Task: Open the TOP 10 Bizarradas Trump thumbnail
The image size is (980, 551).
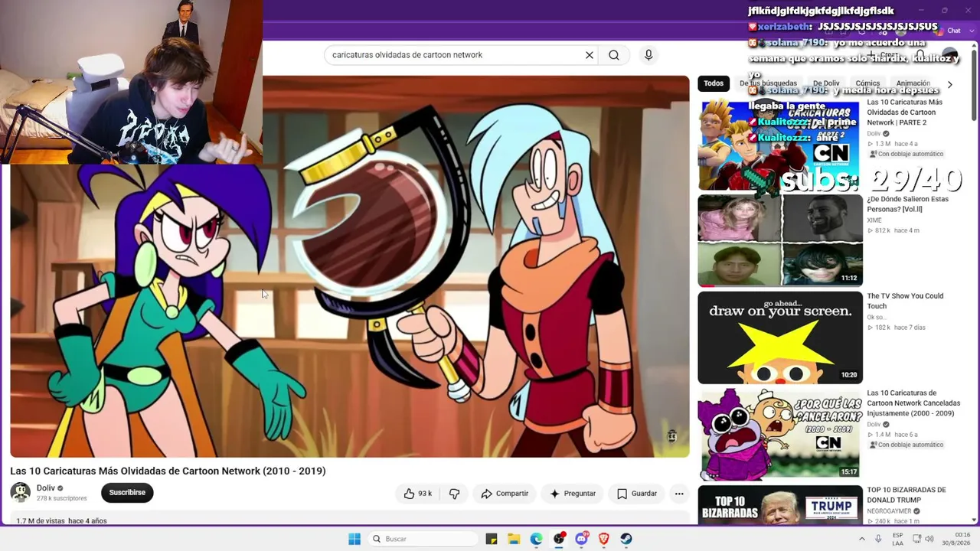Action: (x=780, y=505)
